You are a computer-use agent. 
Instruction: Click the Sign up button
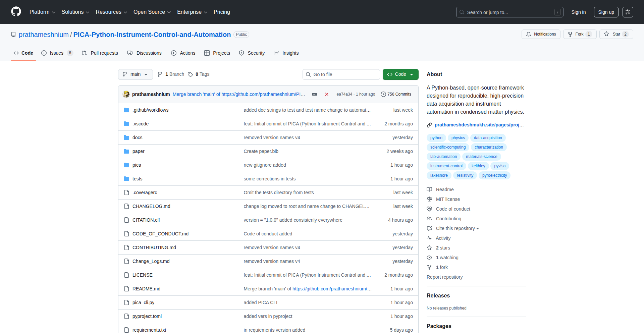pos(606,12)
